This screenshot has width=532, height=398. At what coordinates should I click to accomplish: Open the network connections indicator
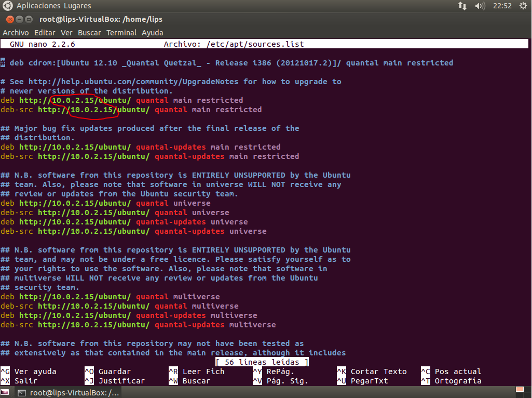click(462, 6)
